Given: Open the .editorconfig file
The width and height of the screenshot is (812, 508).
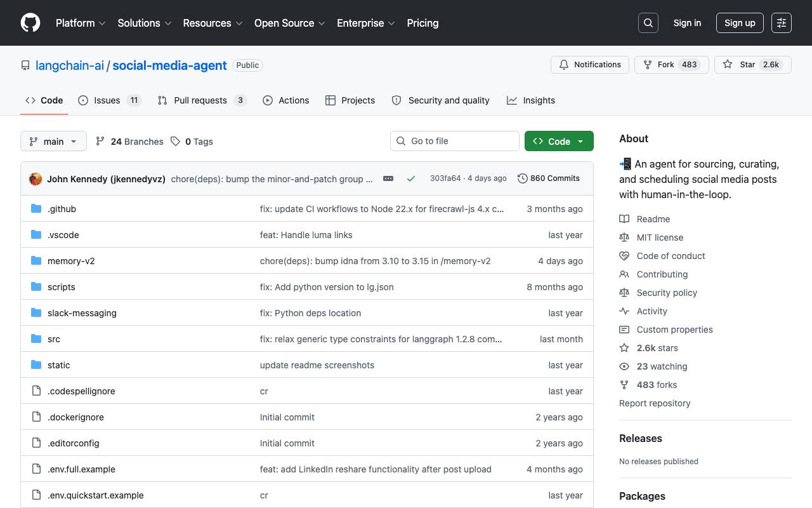Looking at the screenshot, I should coord(74,443).
